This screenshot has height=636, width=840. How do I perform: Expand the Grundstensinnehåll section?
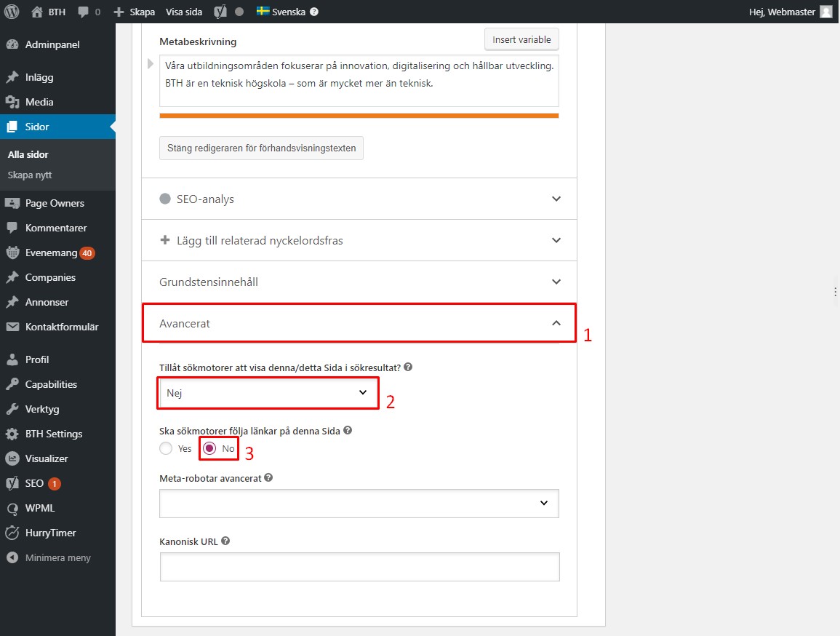359,282
